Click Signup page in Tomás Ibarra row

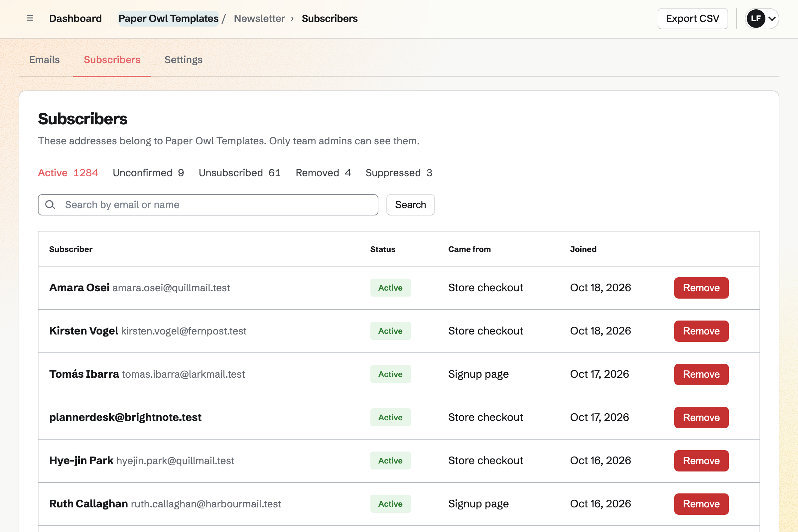478,374
